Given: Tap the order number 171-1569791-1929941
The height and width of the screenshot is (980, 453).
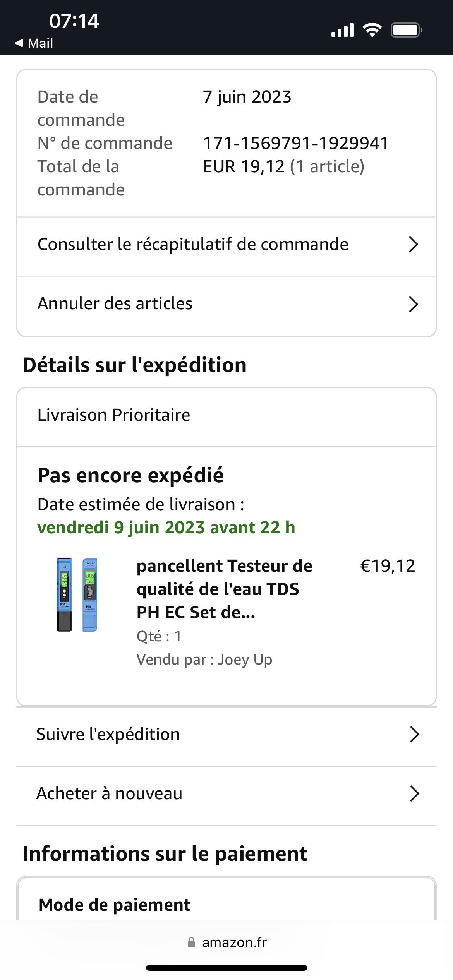Looking at the screenshot, I should [295, 143].
